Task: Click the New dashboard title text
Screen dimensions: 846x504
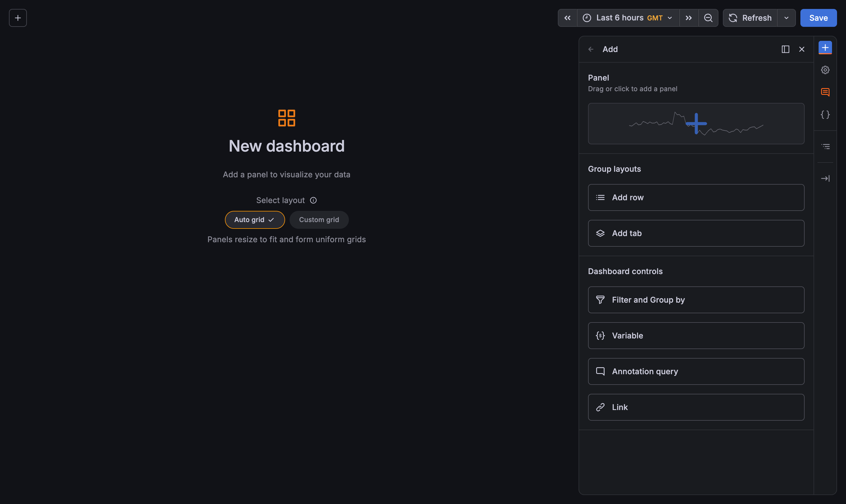Action: [x=287, y=146]
